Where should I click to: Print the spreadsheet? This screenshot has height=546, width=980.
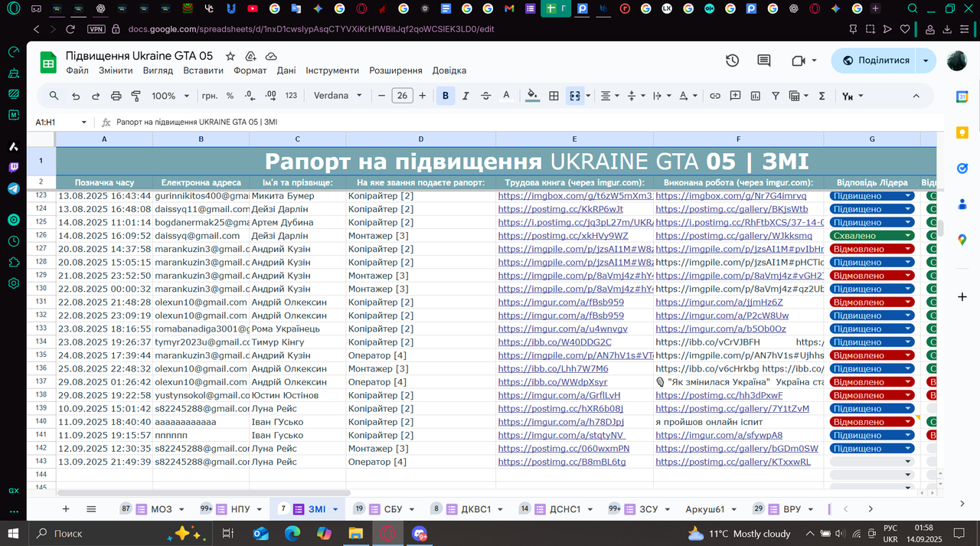pos(116,96)
